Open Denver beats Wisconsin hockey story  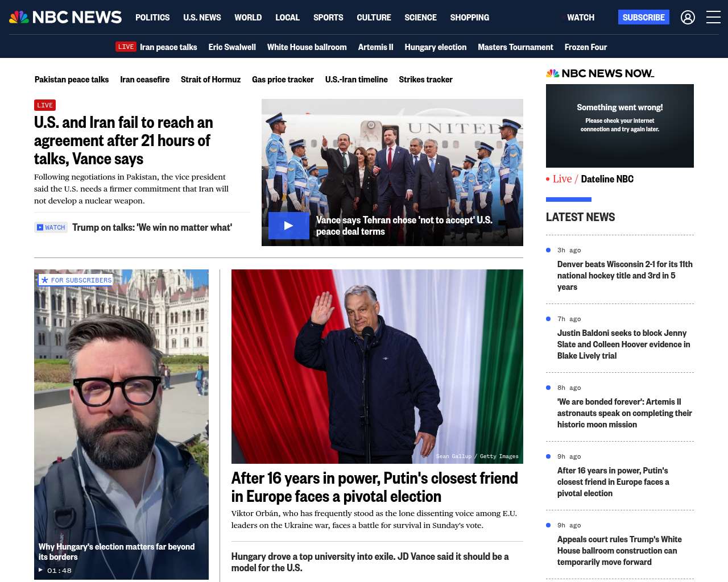[624, 276]
